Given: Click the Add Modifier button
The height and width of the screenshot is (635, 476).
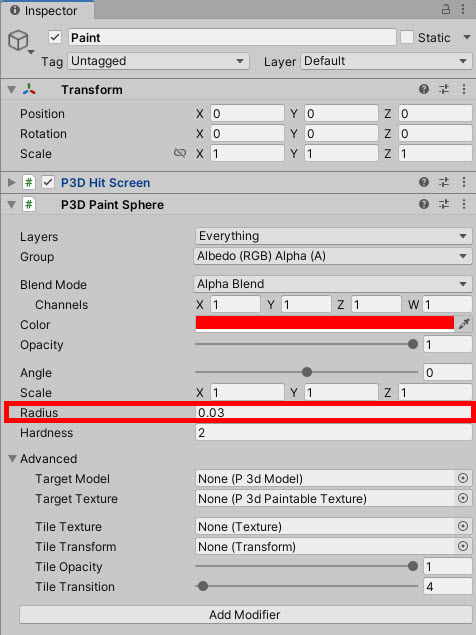Looking at the screenshot, I should [x=245, y=614].
